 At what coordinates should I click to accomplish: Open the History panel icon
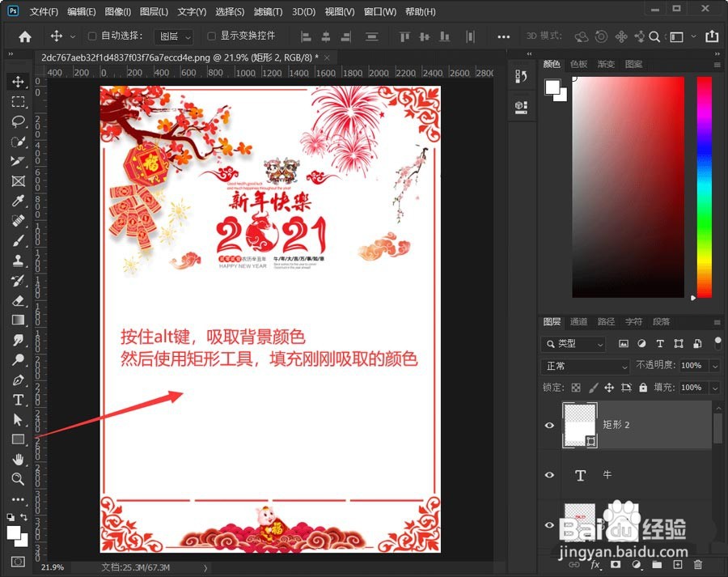point(521,77)
